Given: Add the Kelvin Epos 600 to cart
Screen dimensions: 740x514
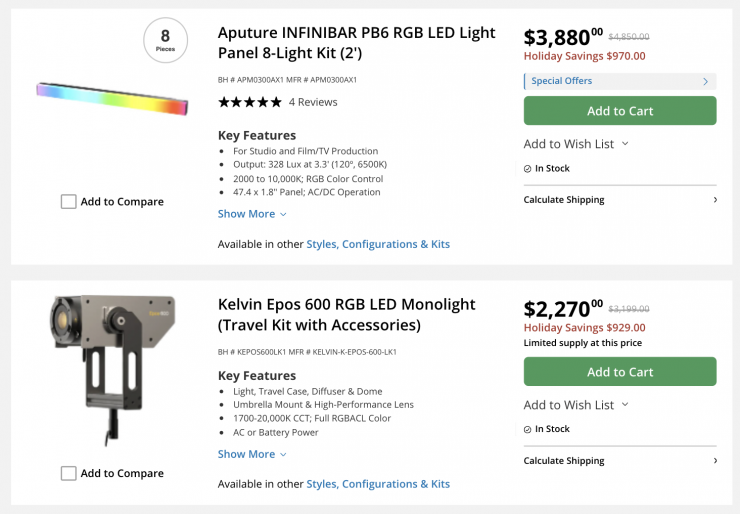Looking at the screenshot, I should (620, 372).
